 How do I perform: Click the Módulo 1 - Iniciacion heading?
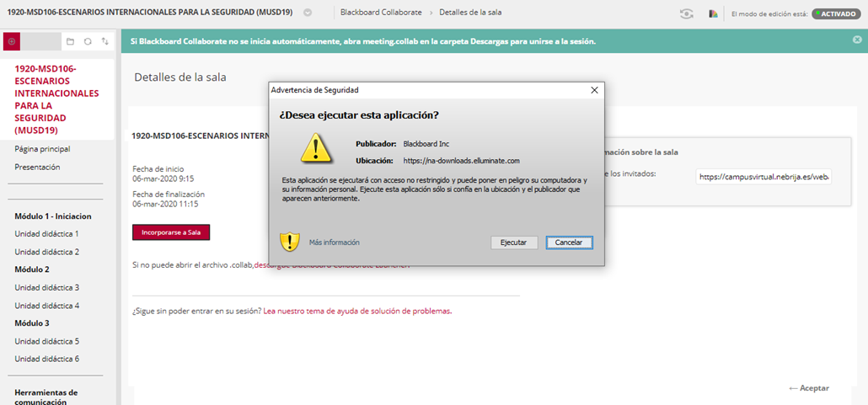click(53, 216)
